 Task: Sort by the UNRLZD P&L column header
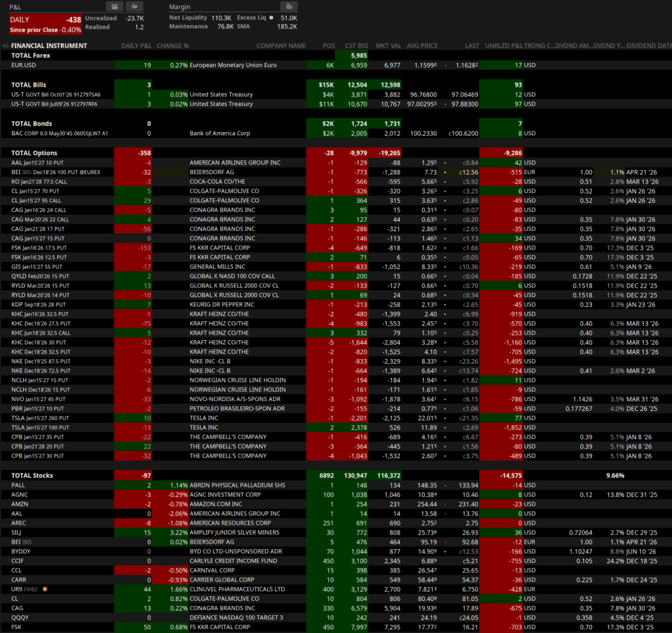tap(503, 46)
